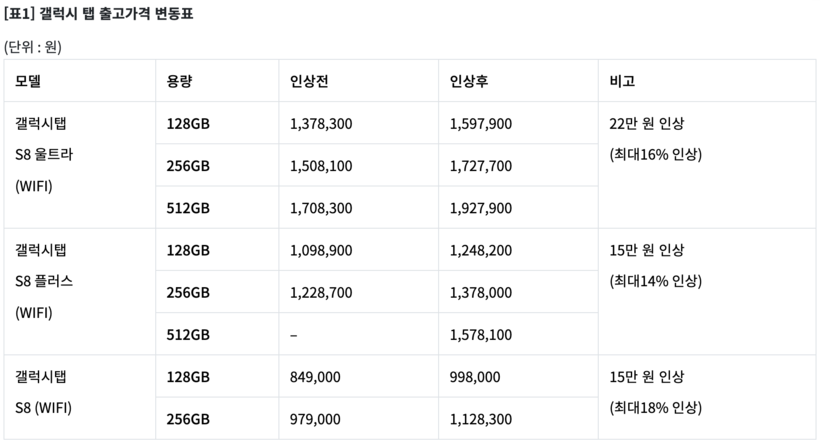820x445 pixels.
Task: Select the '모델' column header
Action: coord(28,81)
